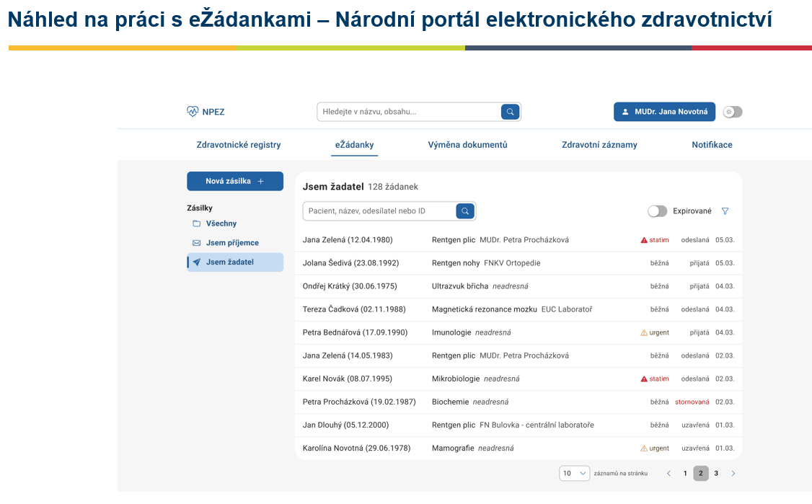Open the Výměna dokumentů tab
The height and width of the screenshot is (504, 812).
467,145
